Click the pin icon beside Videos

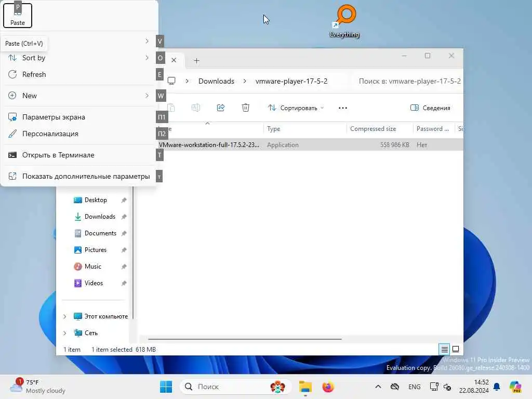pos(124,283)
